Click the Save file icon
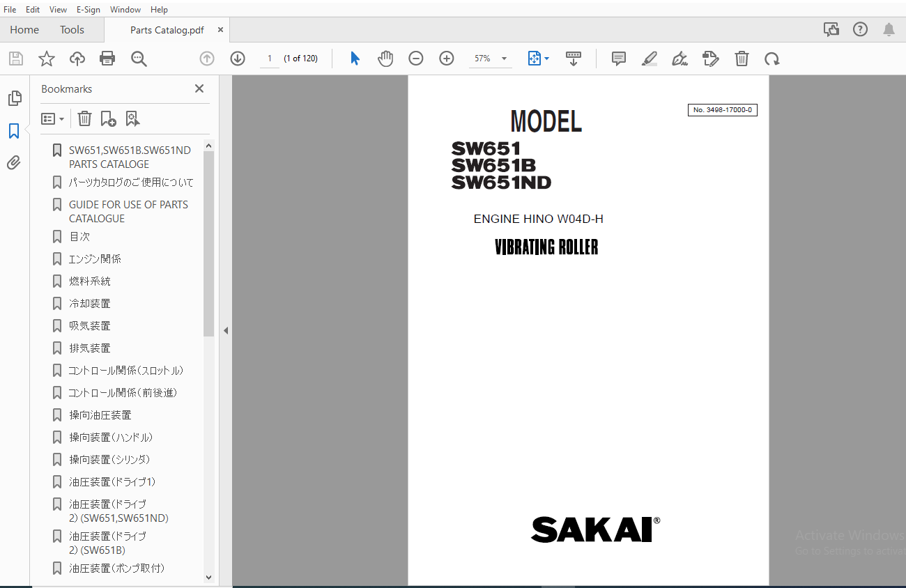 15,59
